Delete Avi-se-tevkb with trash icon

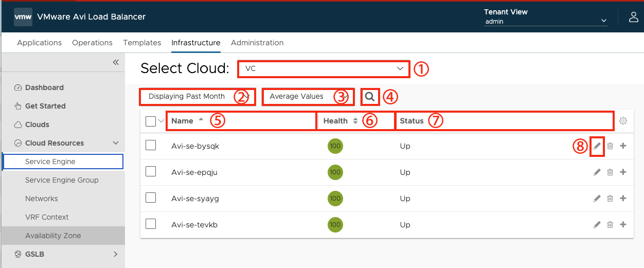pyautogui.click(x=610, y=225)
